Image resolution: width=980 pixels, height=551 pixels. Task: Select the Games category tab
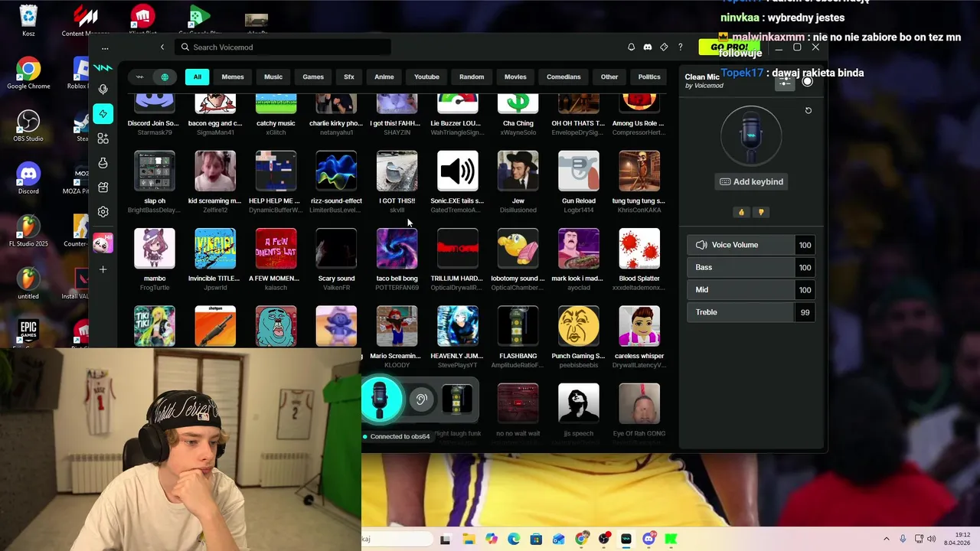(313, 77)
